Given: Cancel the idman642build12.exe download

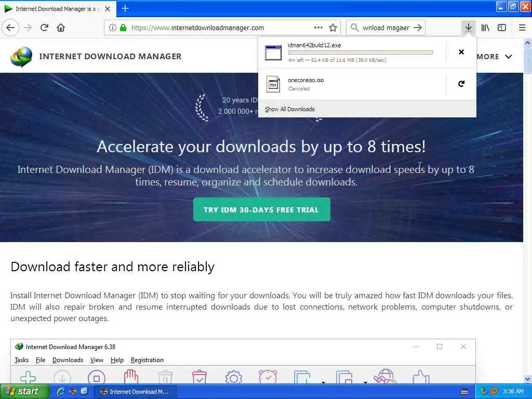Looking at the screenshot, I should click(461, 52).
